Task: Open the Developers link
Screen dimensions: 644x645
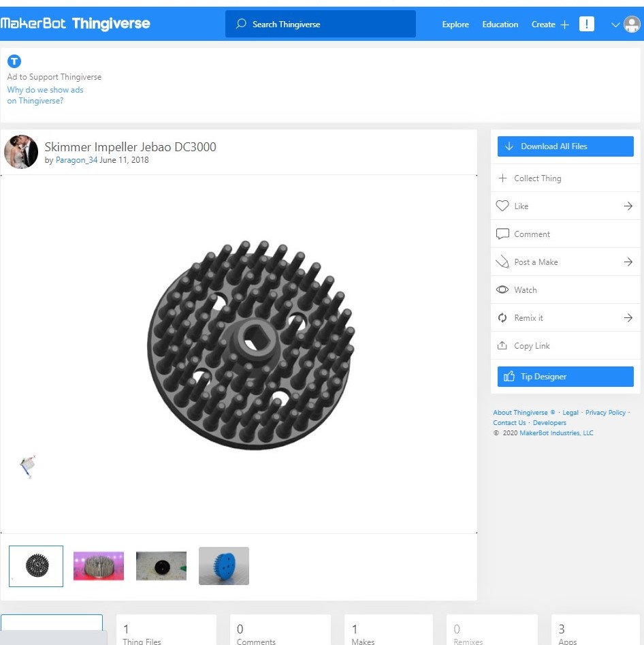Action: pyautogui.click(x=549, y=422)
